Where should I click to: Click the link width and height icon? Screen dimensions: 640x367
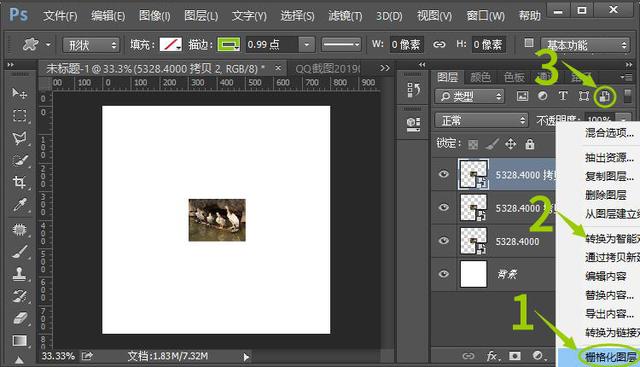click(x=439, y=44)
